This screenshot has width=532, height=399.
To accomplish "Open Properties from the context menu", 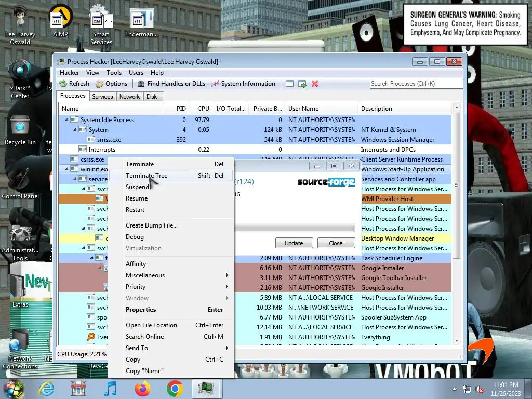I will [x=171, y=310].
